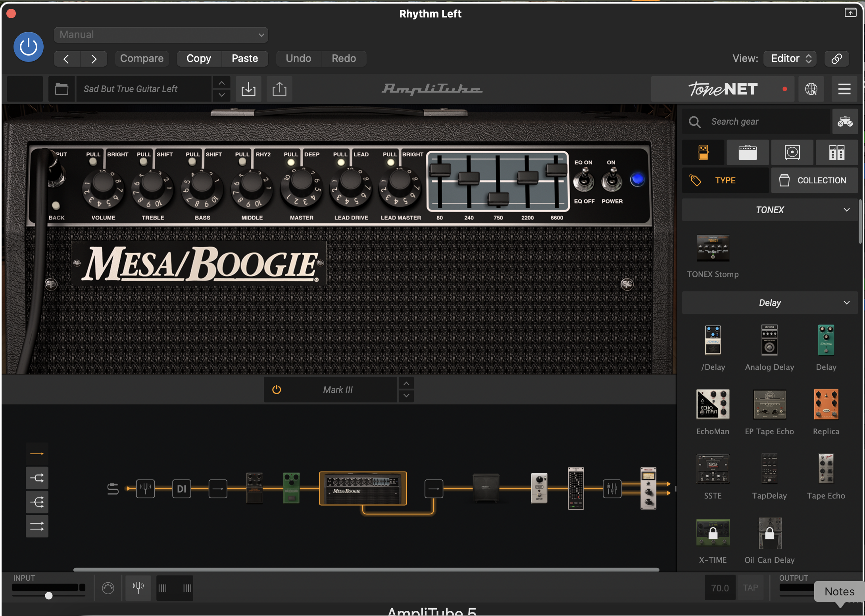
Task: Select the Tape Echo pedal
Action: pyautogui.click(x=826, y=468)
